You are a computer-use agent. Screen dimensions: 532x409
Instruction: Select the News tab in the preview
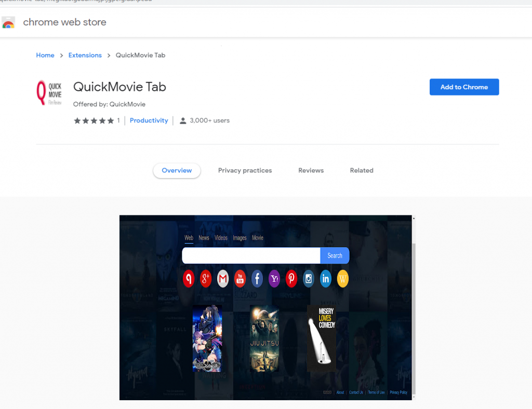pos(204,238)
